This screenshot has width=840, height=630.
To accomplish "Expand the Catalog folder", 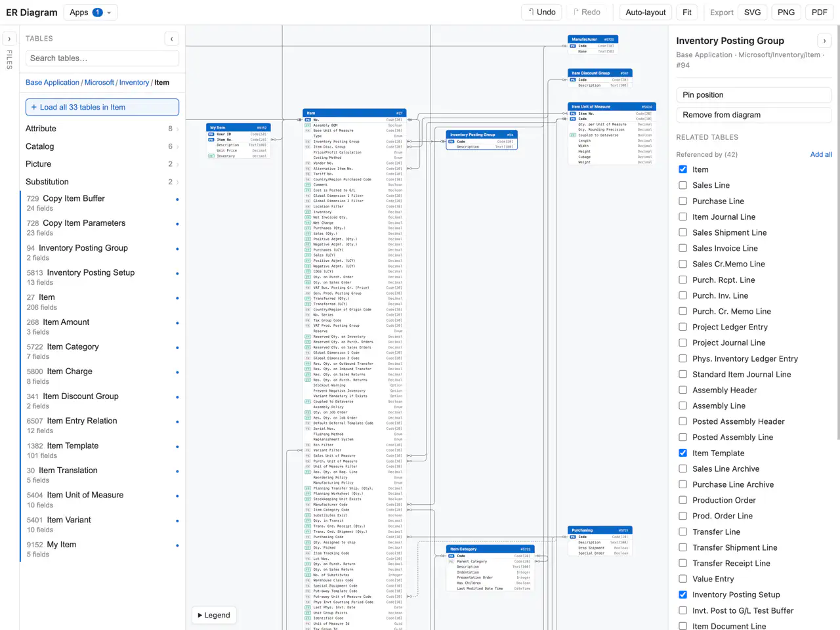I will pos(102,146).
